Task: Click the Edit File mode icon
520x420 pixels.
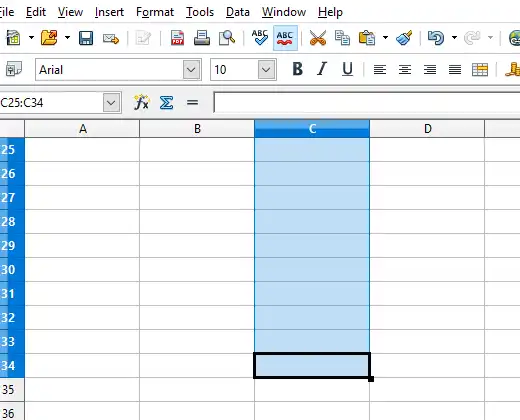Action: tap(143, 38)
